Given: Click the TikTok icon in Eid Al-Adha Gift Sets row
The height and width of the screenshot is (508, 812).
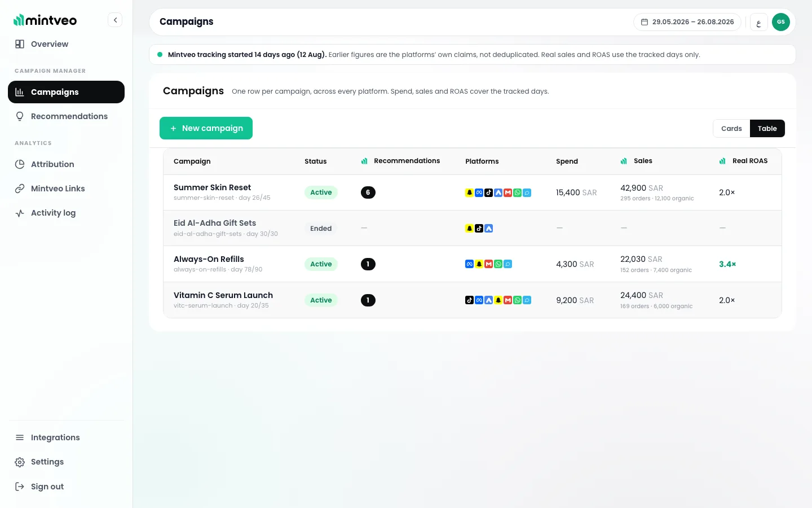Looking at the screenshot, I should [479, 229].
